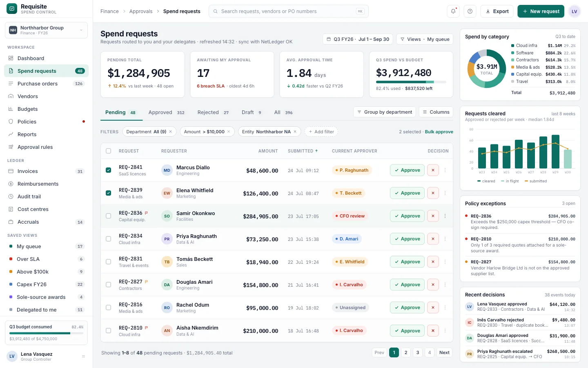Viewport: 588px width, 368px height.
Task: Open the Accruals page
Action: point(46,222)
